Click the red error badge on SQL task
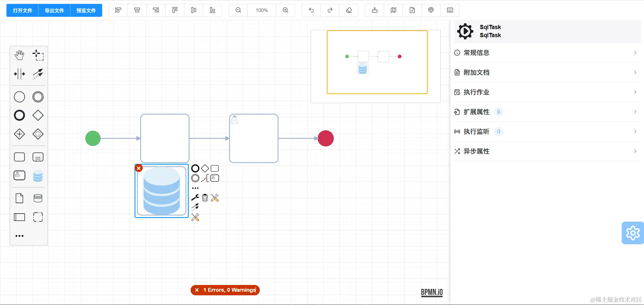This screenshot has width=644, height=305. [x=139, y=168]
